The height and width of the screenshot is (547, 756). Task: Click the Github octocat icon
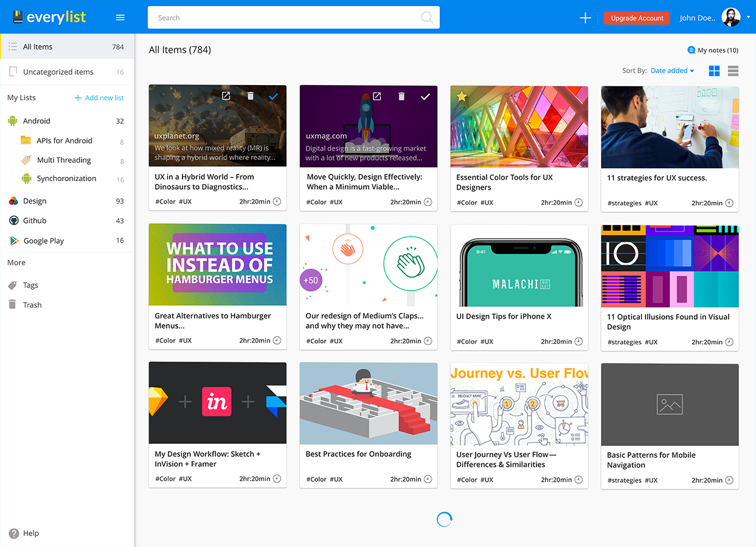[13, 221]
